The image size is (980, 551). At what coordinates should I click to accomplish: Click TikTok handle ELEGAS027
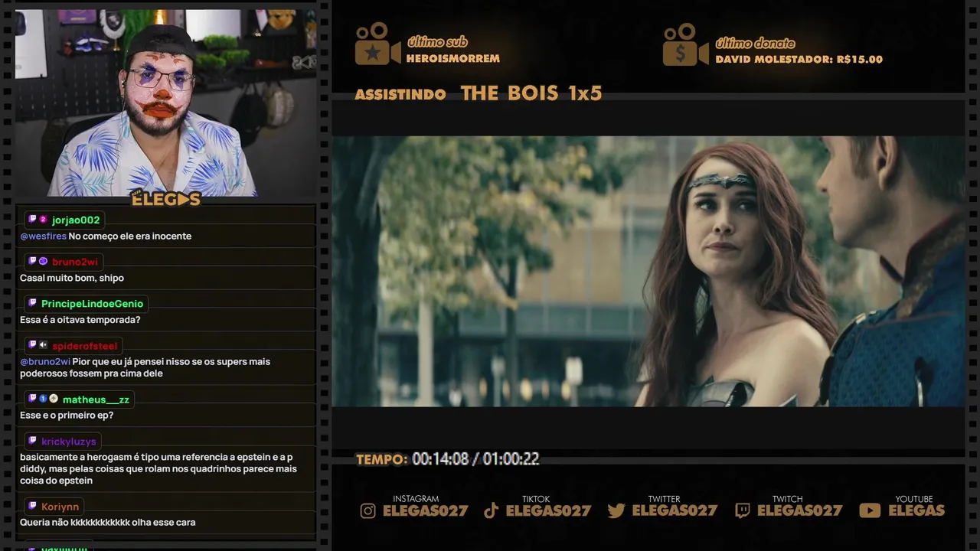[x=549, y=511]
